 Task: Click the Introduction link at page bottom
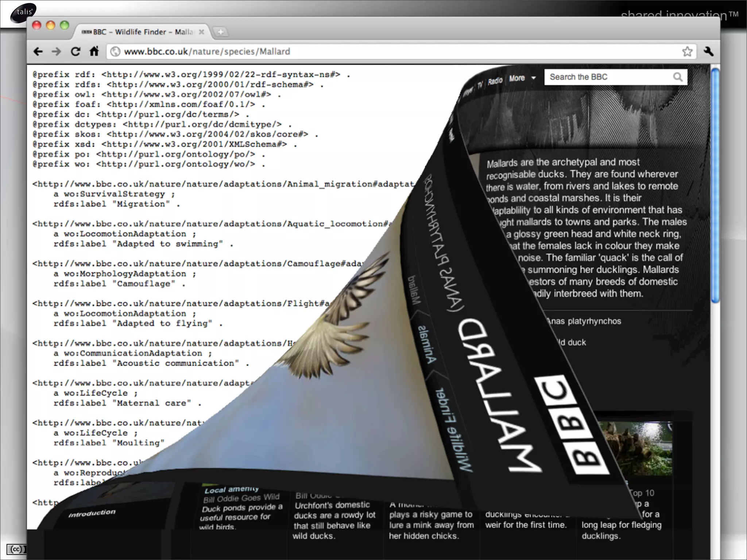92,513
